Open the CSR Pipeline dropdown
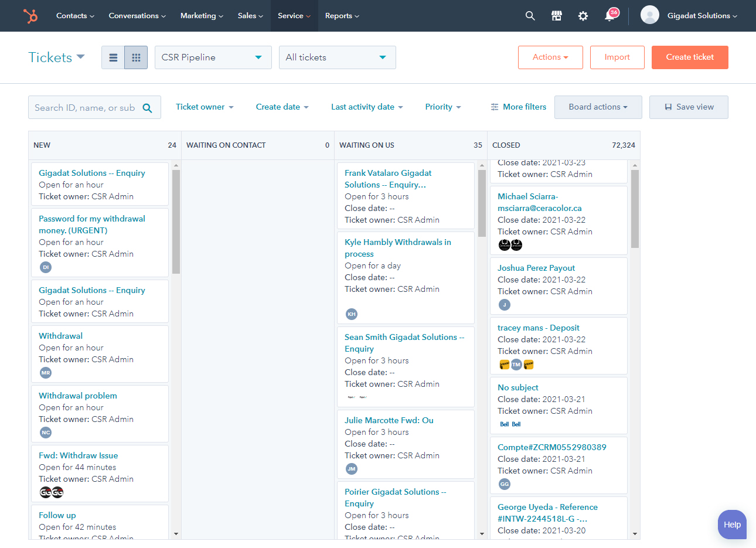 (x=213, y=57)
